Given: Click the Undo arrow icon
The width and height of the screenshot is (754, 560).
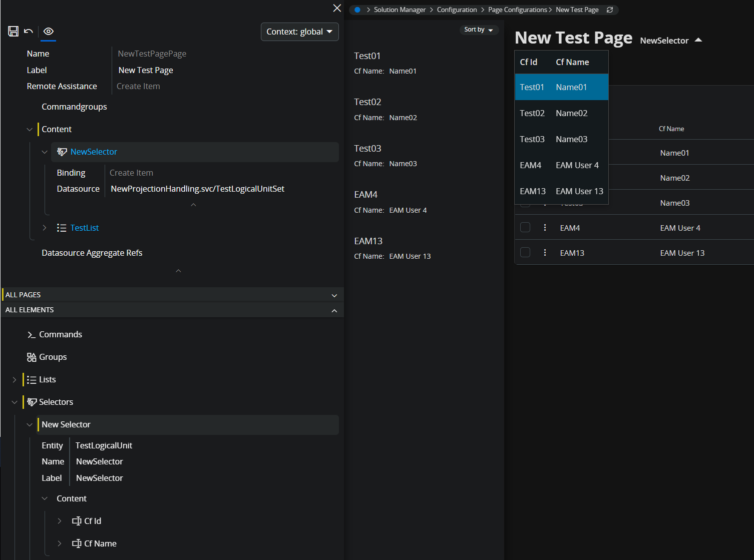Looking at the screenshot, I should point(29,31).
